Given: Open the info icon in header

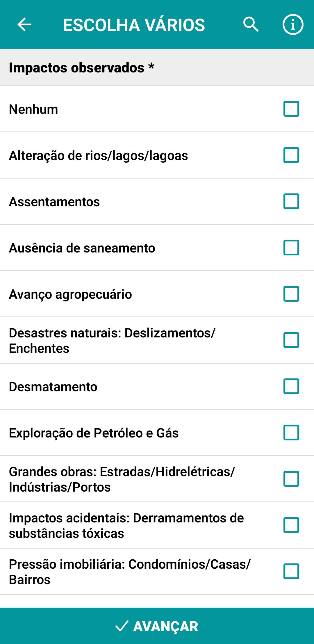Looking at the screenshot, I should [293, 24].
